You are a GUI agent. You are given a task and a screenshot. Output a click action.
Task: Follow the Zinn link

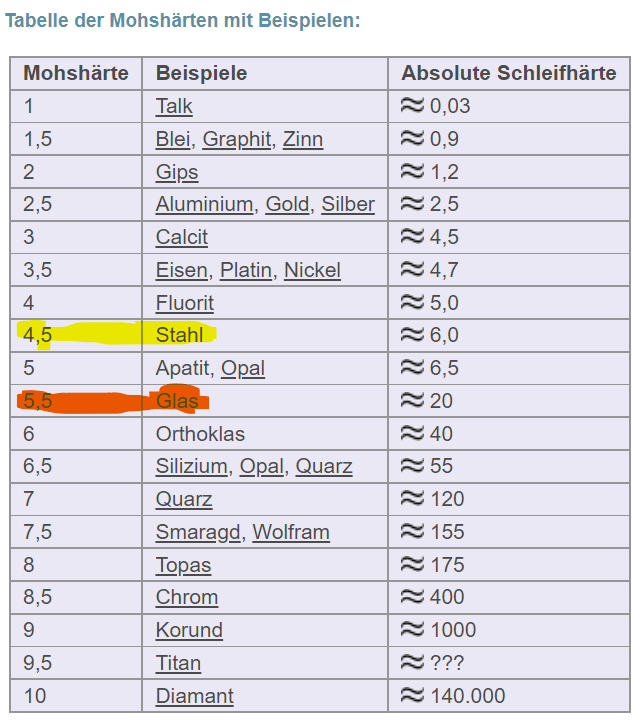pos(303,139)
